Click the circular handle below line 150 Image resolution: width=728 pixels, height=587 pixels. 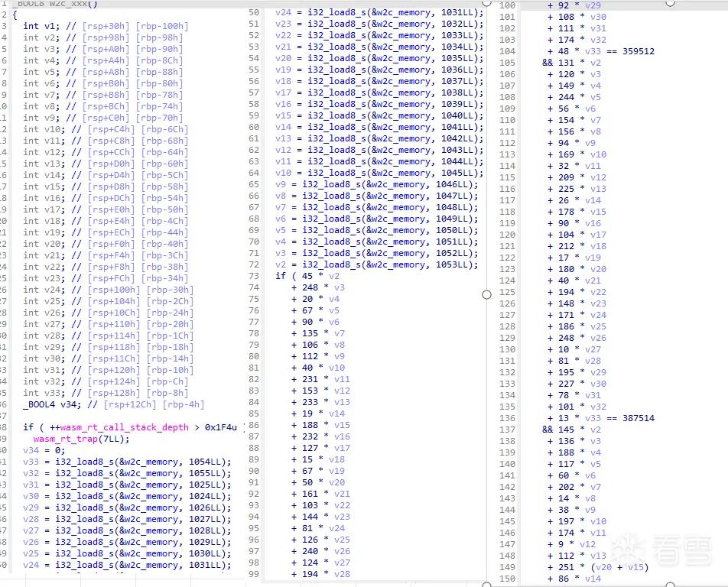(x=671, y=584)
